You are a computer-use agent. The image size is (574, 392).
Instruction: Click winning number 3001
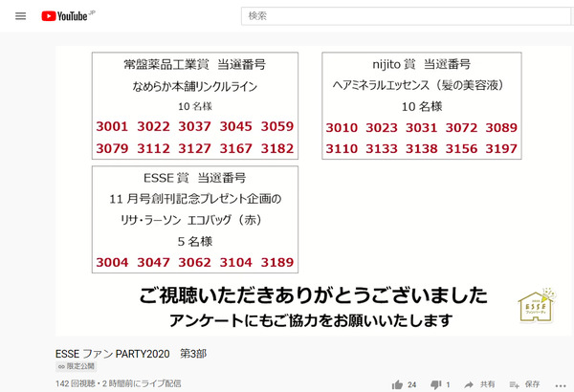pos(112,126)
